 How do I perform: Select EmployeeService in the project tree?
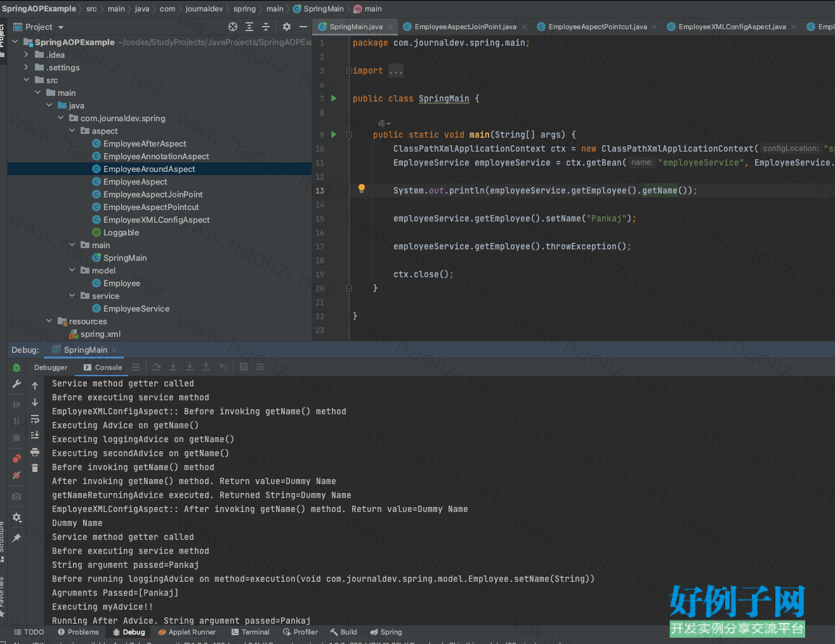pos(136,308)
